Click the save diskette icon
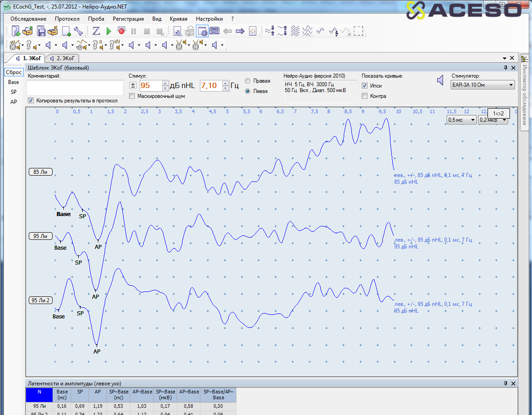 [x=41, y=31]
